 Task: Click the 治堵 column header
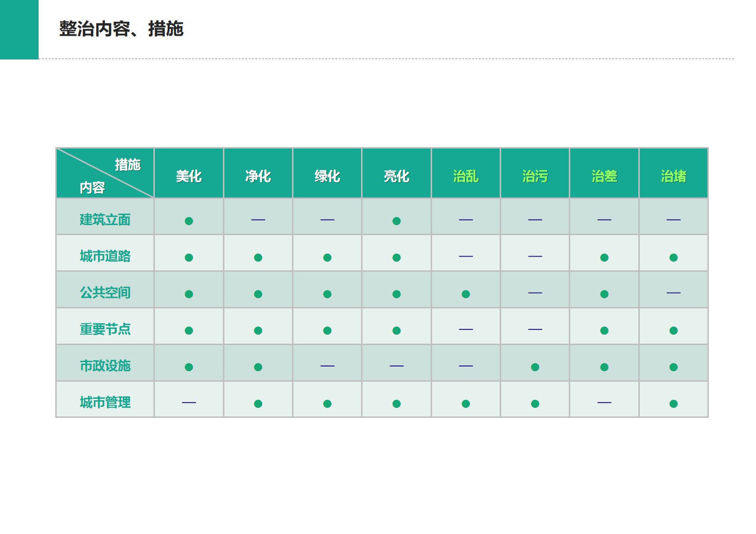tap(673, 176)
